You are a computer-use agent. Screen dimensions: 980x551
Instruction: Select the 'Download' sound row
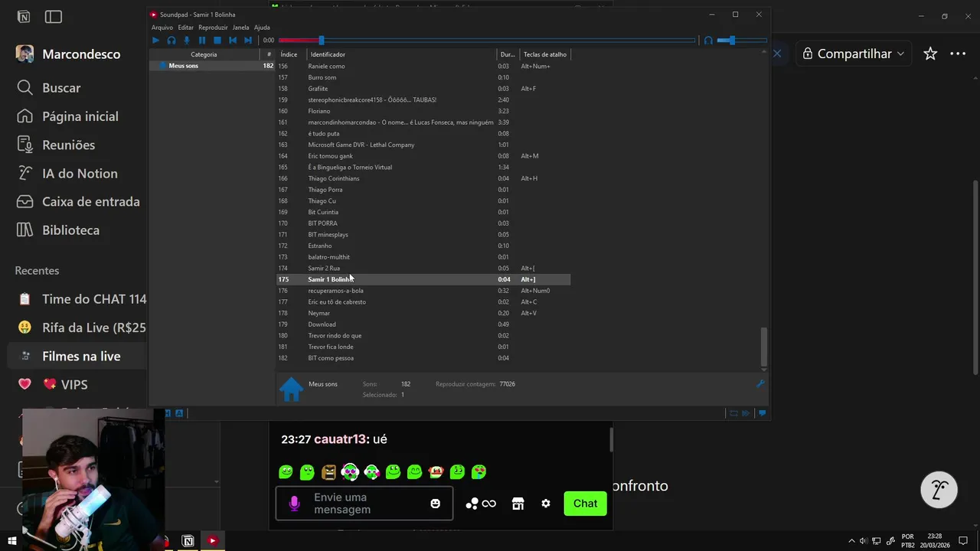click(x=423, y=324)
